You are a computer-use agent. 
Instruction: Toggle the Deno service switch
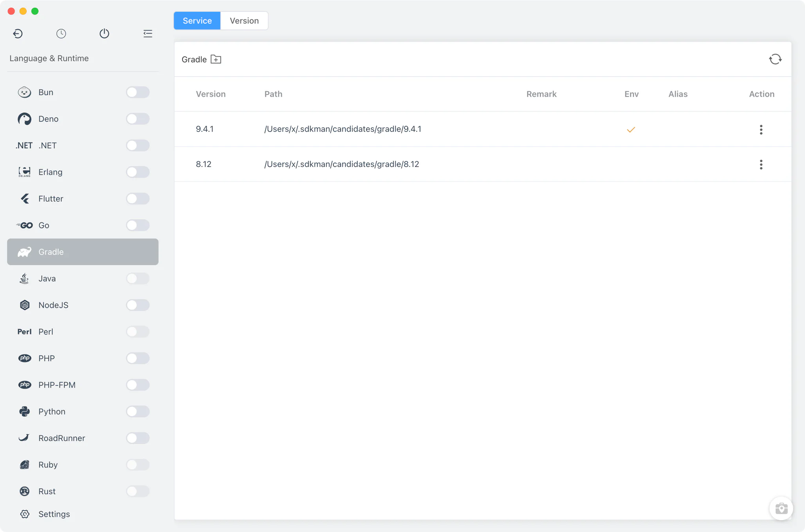138,119
